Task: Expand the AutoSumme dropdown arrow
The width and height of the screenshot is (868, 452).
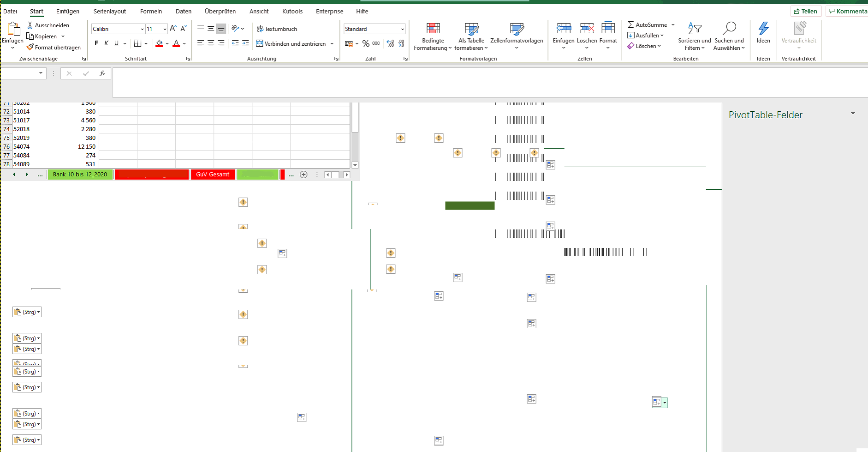Action: pyautogui.click(x=673, y=25)
